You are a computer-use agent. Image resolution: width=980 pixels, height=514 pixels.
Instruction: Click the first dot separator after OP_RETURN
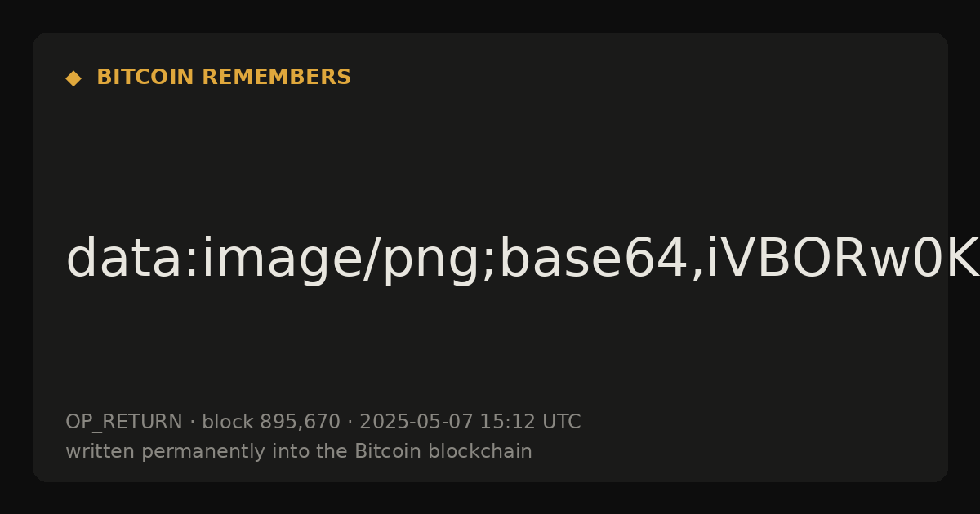(192, 423)
